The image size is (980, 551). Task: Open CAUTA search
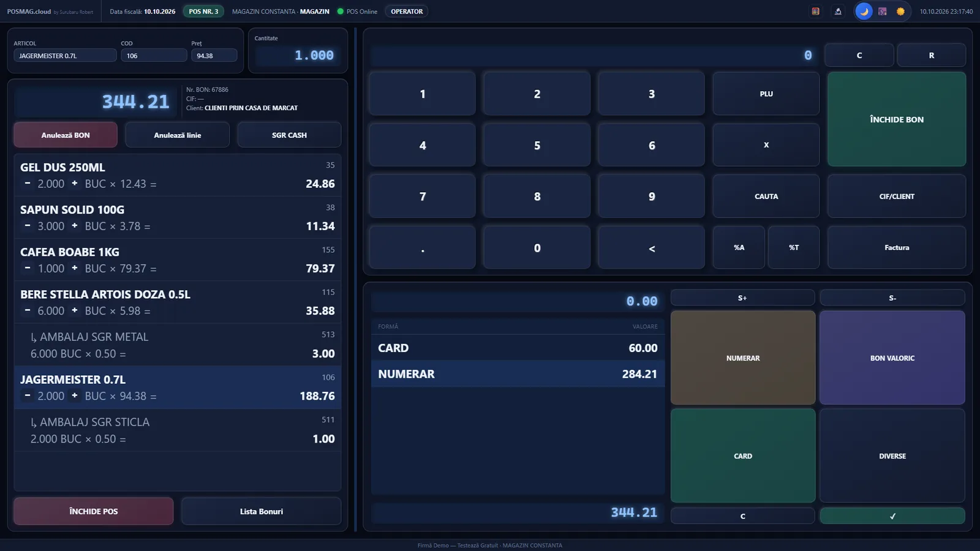coord(766,197)
